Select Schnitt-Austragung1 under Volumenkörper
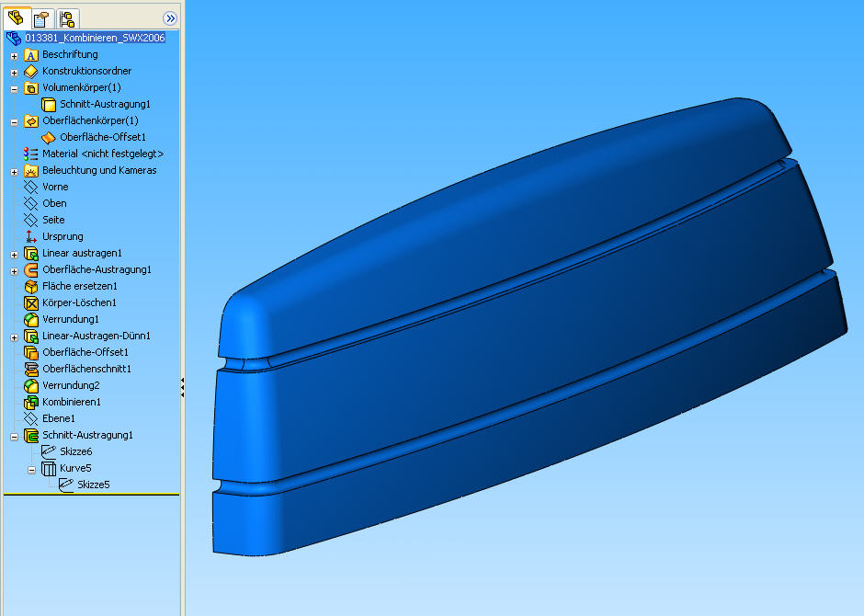The image size is (864, 616). point(106,104)
